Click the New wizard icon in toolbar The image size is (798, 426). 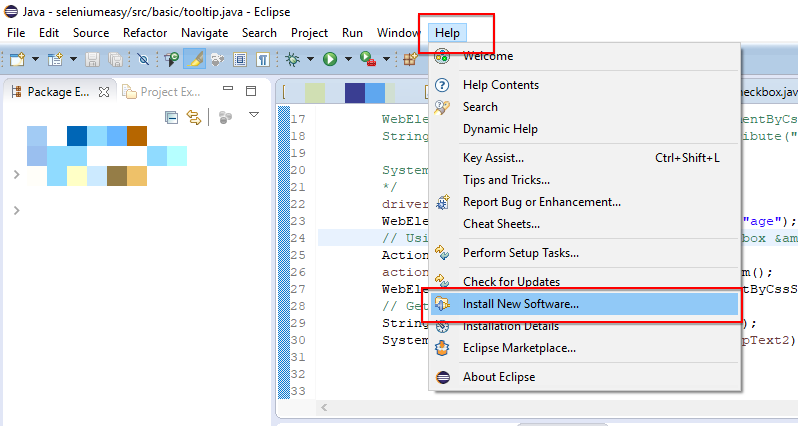(17, 60)
